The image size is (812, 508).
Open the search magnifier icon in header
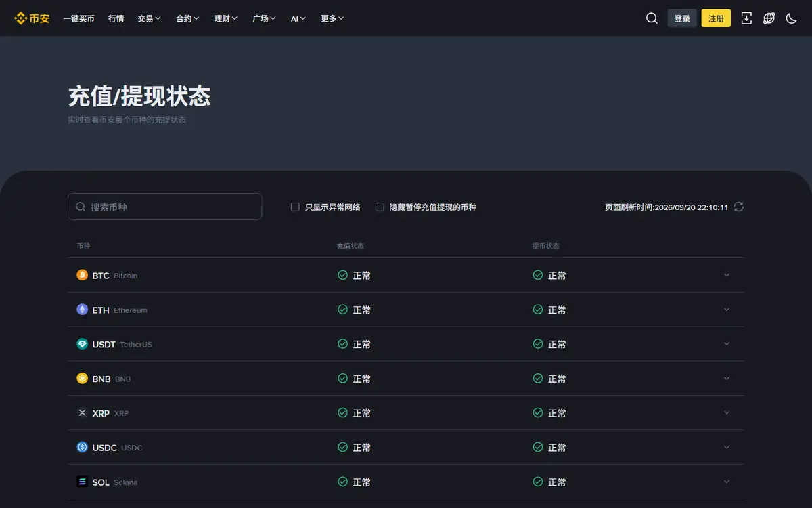[652, 18]
